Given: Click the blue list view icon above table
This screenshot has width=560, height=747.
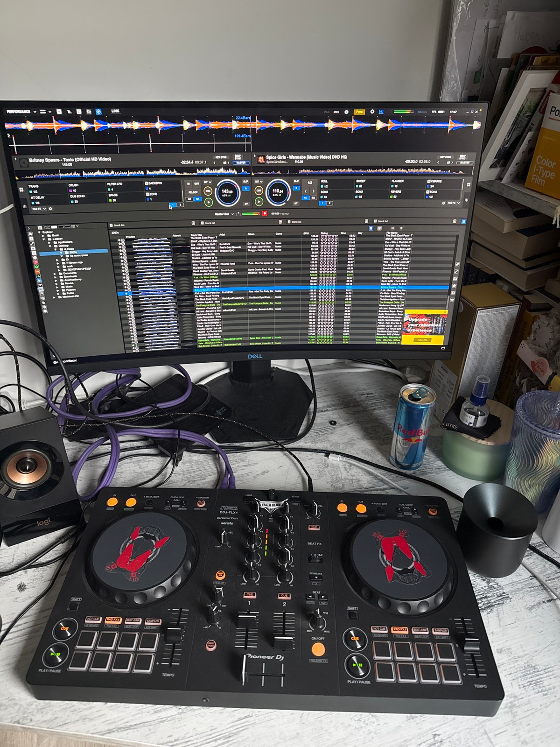Looking at the screenshot, I should point(371,228).
